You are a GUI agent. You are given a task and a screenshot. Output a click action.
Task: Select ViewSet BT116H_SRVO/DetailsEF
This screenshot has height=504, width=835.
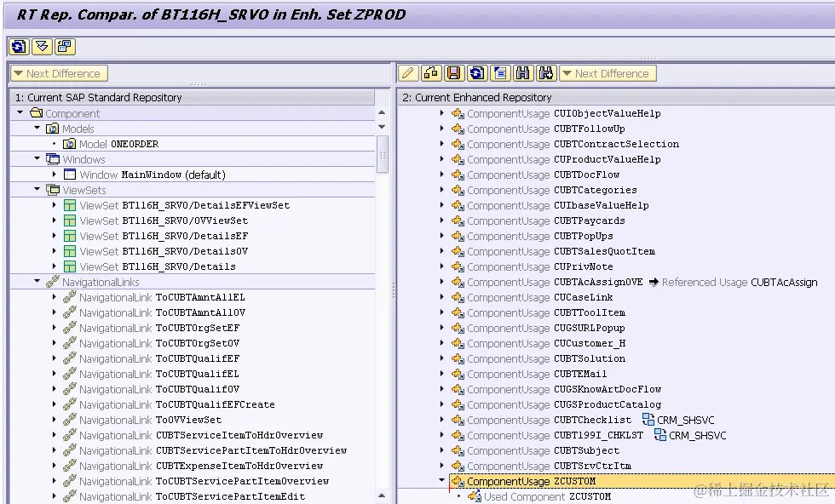click(164, 236)
